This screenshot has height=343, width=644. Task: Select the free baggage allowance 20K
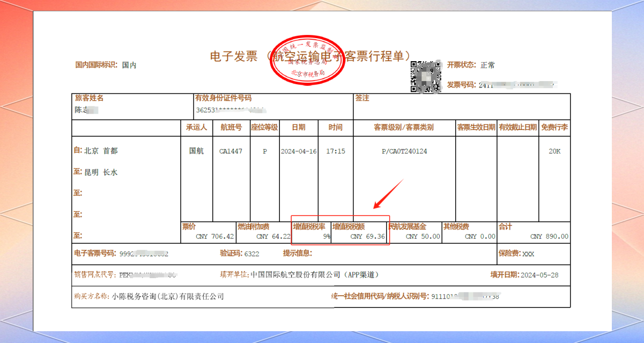[x=554, y=151]
